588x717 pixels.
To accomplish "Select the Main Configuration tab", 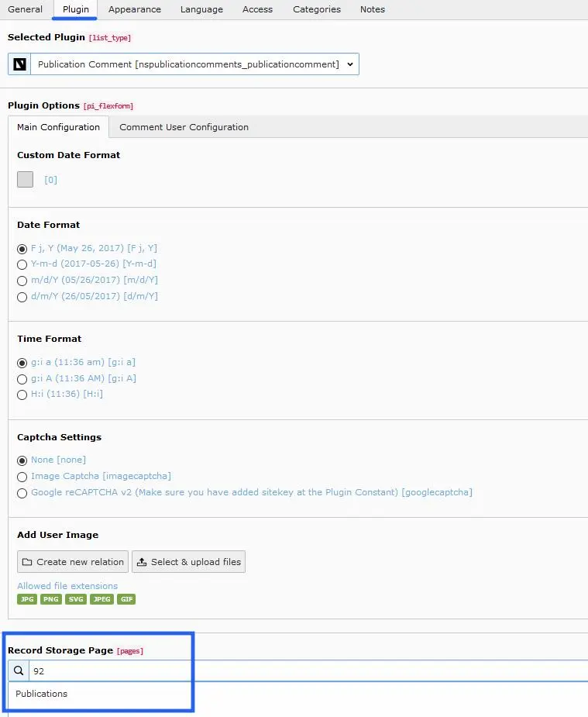I will tap(58, 127).
